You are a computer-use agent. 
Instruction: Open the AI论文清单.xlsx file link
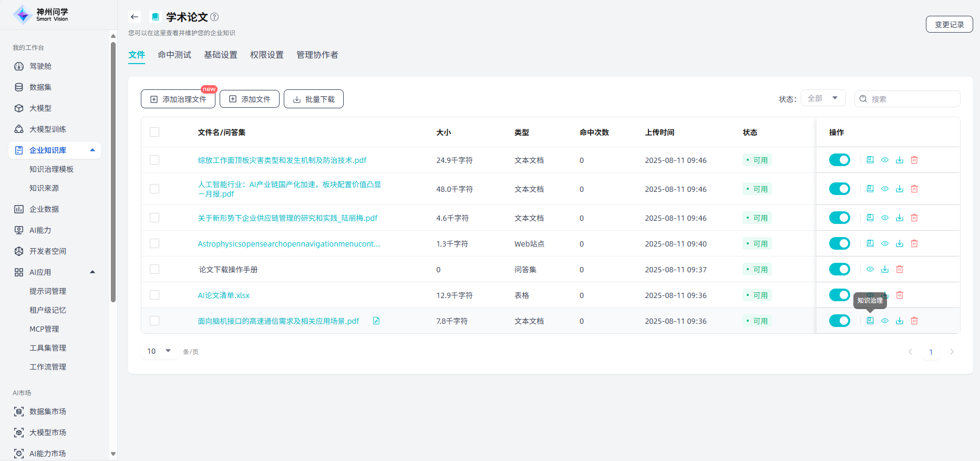[223, 295]
